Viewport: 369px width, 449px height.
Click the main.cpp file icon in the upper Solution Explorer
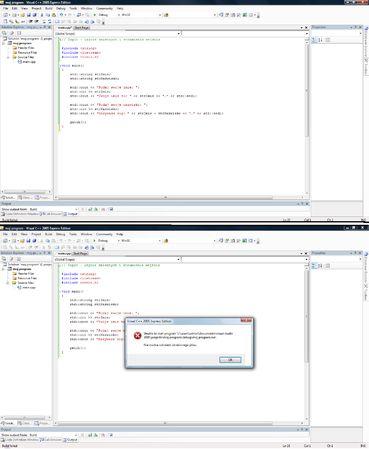coord(20,62)
